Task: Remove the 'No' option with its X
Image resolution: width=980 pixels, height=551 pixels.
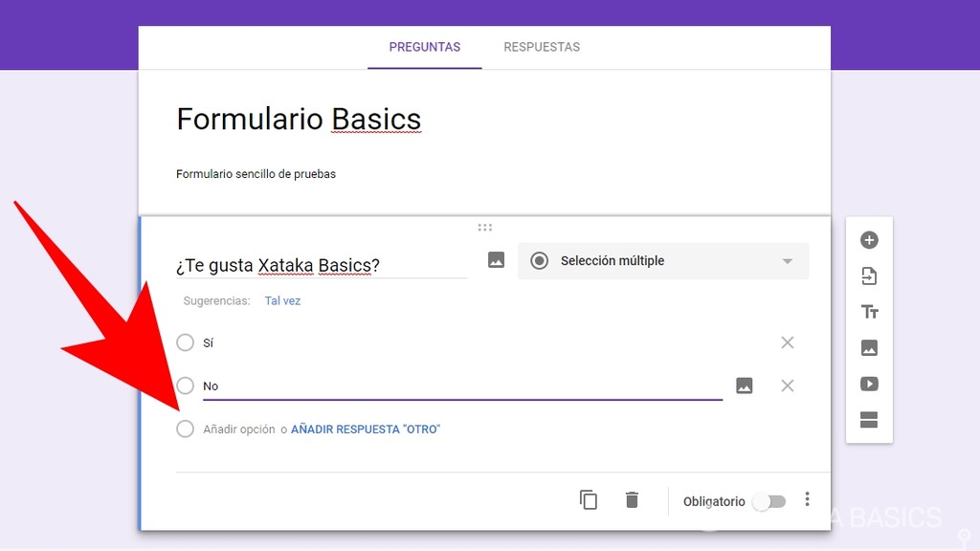Action: click(x=787, y=386)
